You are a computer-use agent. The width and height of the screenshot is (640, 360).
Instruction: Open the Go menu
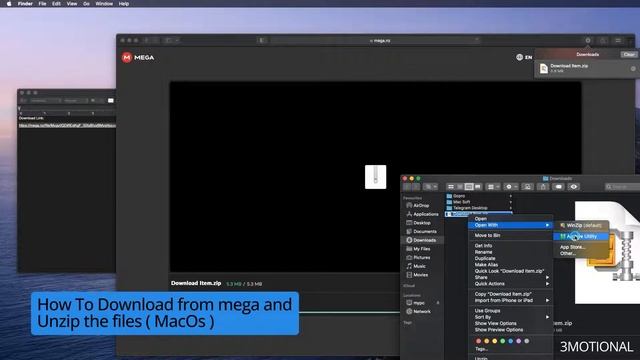click(86, 4)
